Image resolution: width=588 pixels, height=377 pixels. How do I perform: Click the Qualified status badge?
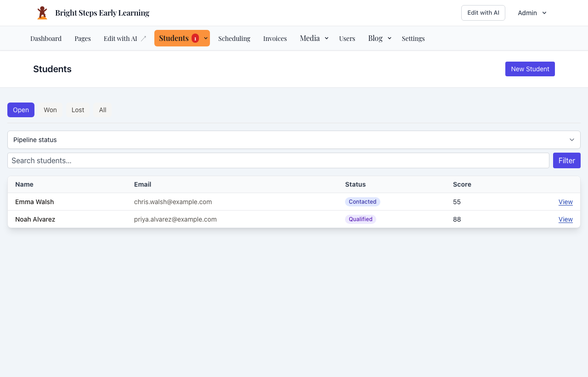361,219
